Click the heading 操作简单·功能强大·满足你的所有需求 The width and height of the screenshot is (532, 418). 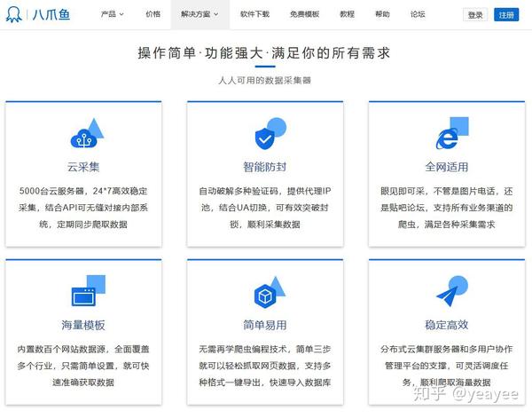(264, 53)
